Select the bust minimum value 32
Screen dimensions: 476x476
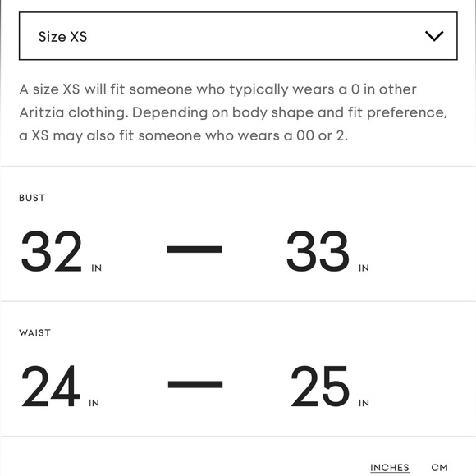52,251
